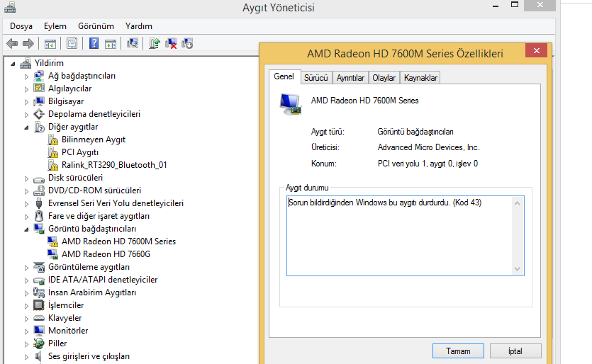Select Ralink_RT3290_Bluetooth_01 device
Viewport: 592px width, 364px height.
click(x=113, y=165)
